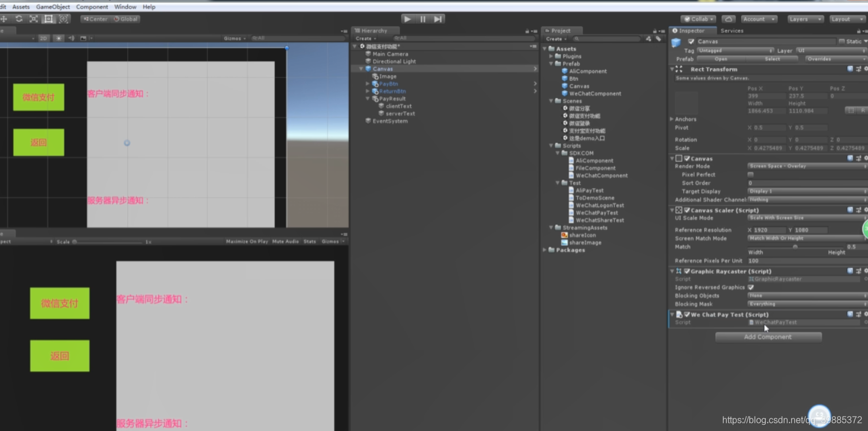
Task: Open the Help menu
Action: click(x=149, y=7)
